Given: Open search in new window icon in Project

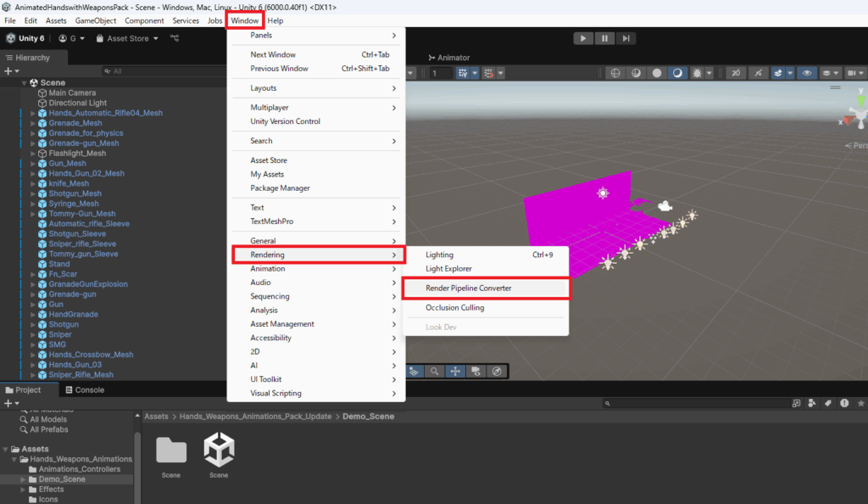Looking at the screenshot, I should click(x=796, y=403).
